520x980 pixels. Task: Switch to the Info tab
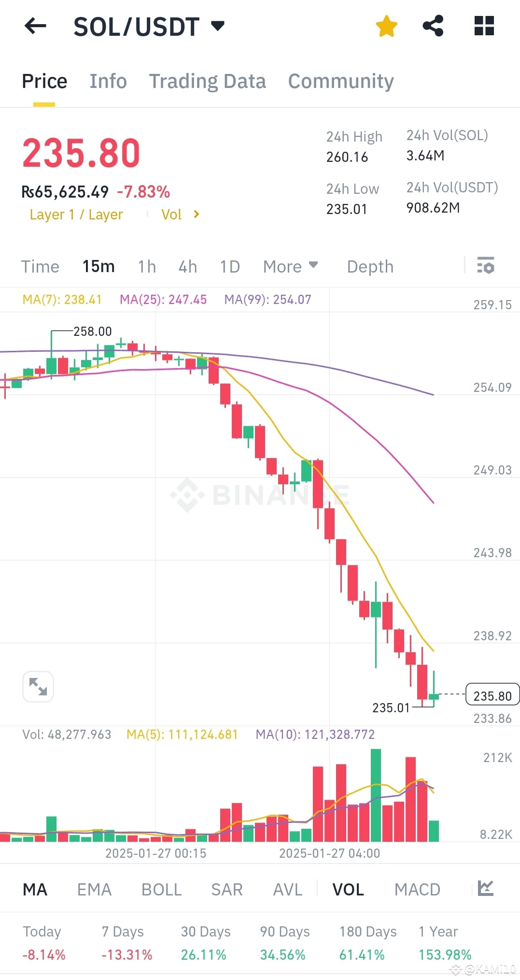(x=108, y=81)
